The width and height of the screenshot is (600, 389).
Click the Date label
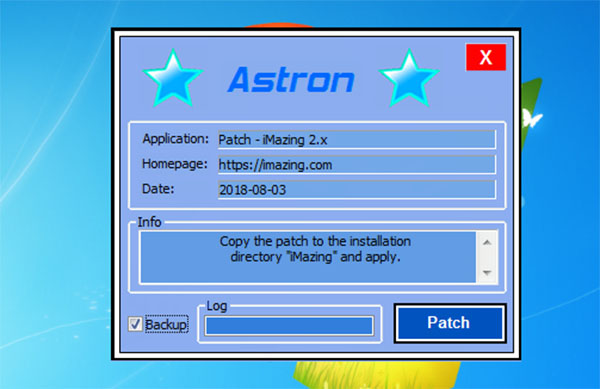point(158,189)
